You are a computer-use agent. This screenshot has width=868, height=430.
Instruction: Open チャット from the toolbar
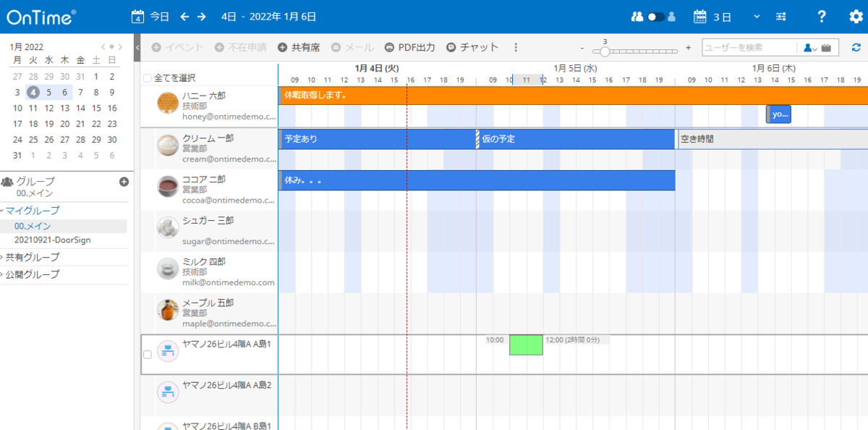(x=472, y=47)
